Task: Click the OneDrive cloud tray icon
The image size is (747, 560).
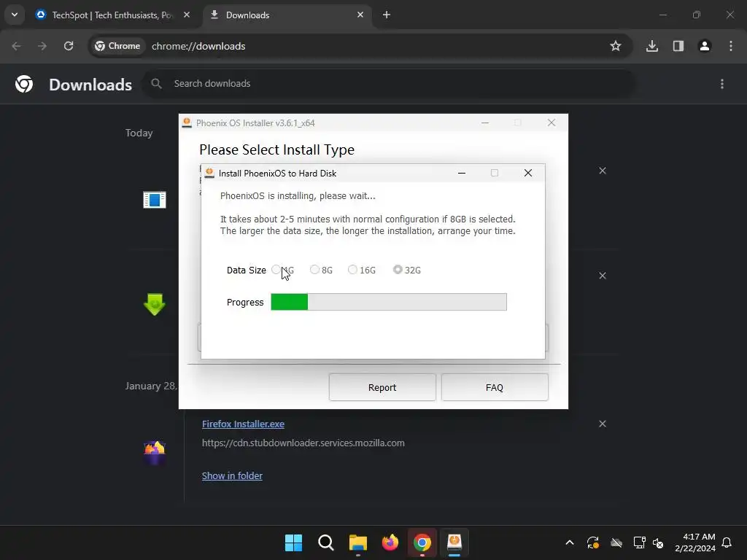Action: pyautogui.click(x=616, y=542)
